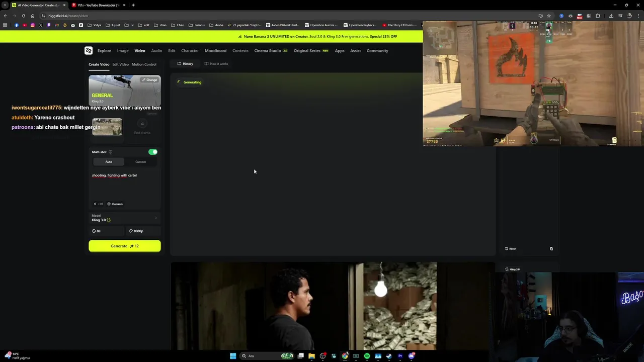Open the Araba bookmarks folder
Viewport: 644px width, 362px height.
[x=216, y=25]
